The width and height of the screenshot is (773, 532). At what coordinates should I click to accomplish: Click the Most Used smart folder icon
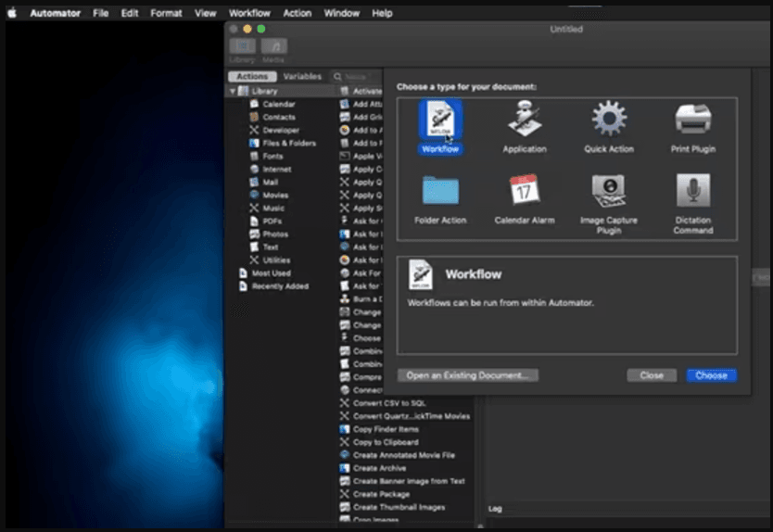(x=243, y=273)
